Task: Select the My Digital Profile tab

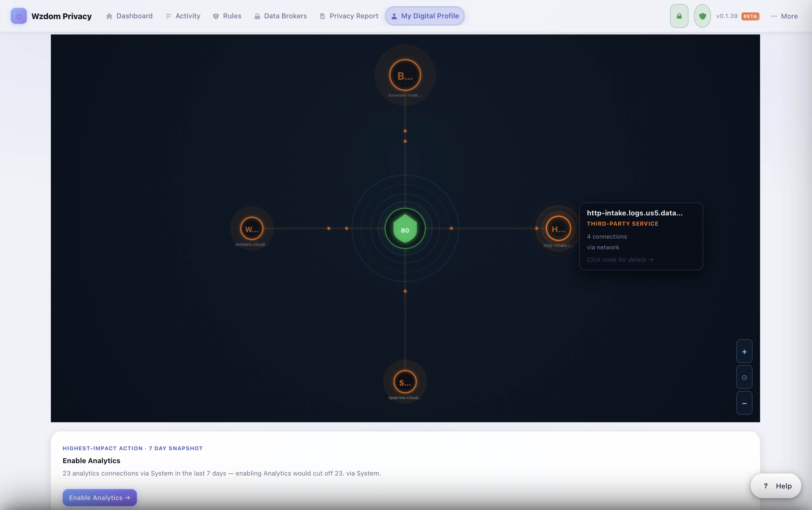Action: point(425,16)
